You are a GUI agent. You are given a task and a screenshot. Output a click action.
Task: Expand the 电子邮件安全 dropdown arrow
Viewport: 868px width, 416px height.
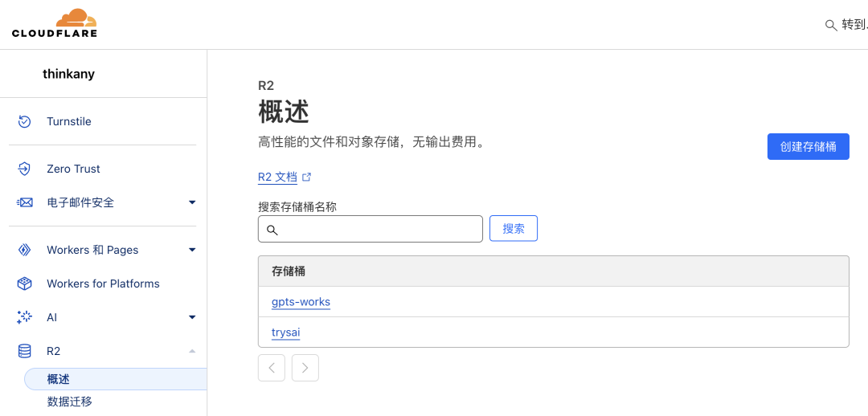pos(192,202)
